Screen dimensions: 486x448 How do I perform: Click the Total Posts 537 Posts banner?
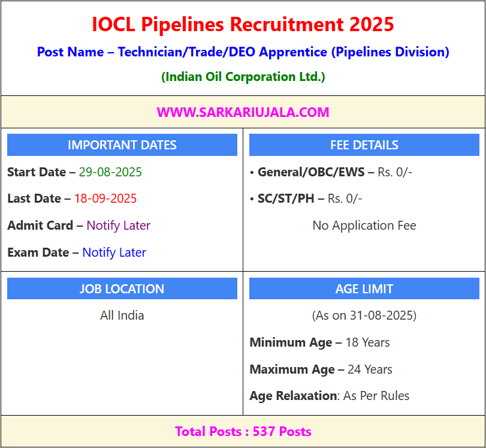point(243,431)
